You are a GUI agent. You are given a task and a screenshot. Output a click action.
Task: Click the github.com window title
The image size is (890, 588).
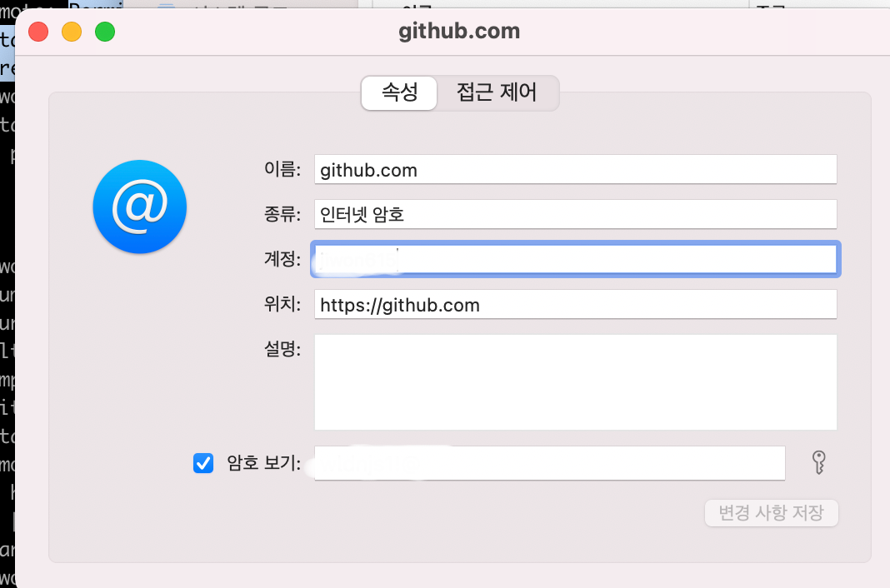(x=459, y=31)
